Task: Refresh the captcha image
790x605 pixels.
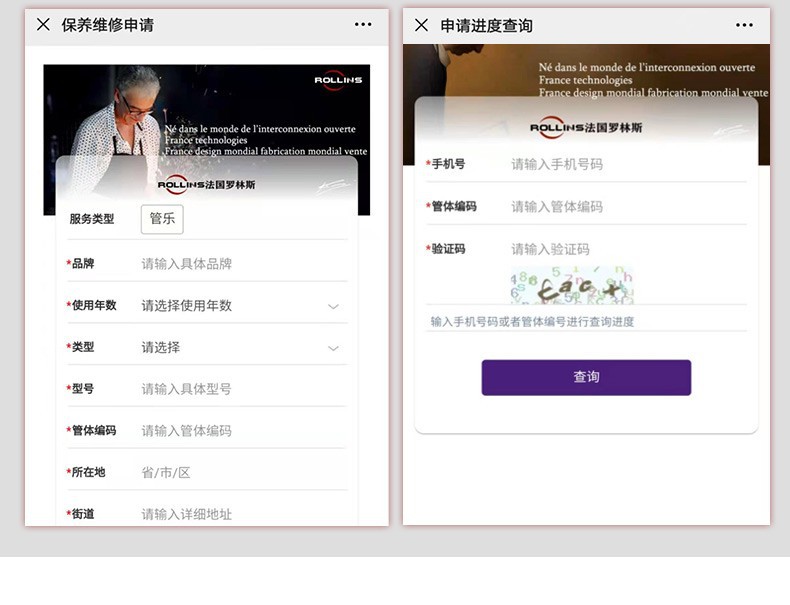Action: click(572, 285)
